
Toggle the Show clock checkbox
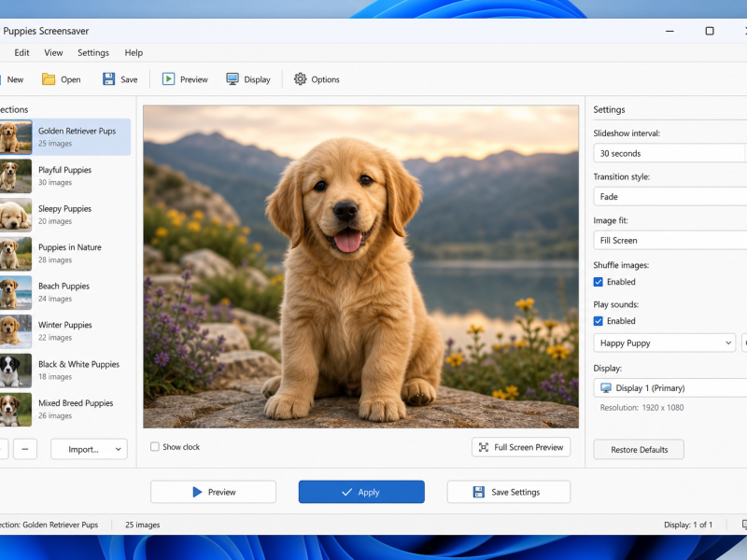click(x=155, y=447)
